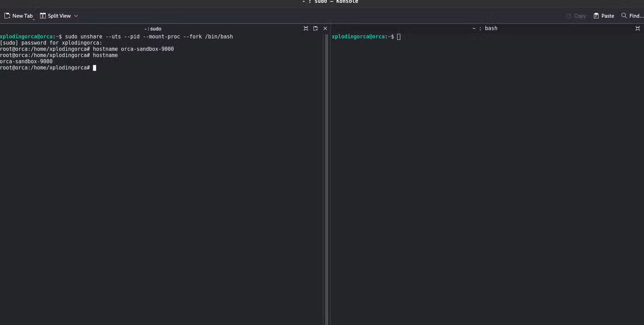Click the greyed-out Copy toolbar button
Viewport: 644px width, 325px height.
[576, 16]
